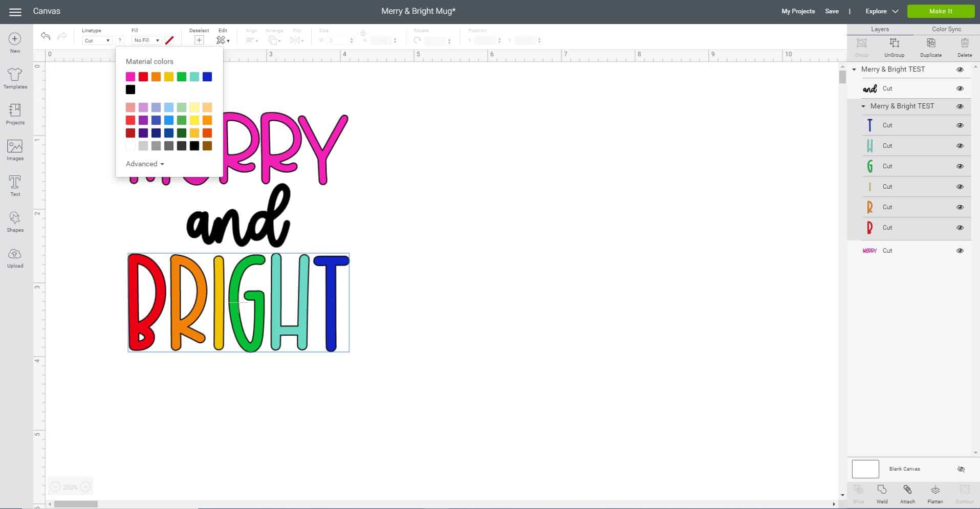The width and height of the screenshot is (980, 509).
Task: Open the Fill No Fill dropdown
Action: coord(146,40)
